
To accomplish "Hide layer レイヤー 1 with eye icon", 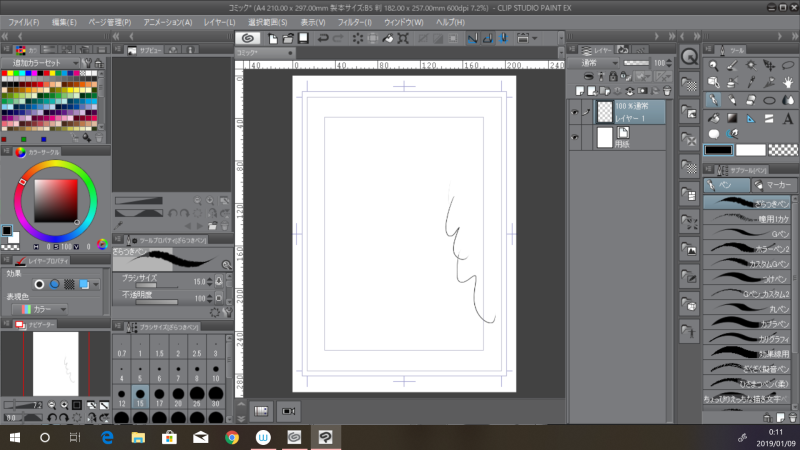I will click(573, 112).
